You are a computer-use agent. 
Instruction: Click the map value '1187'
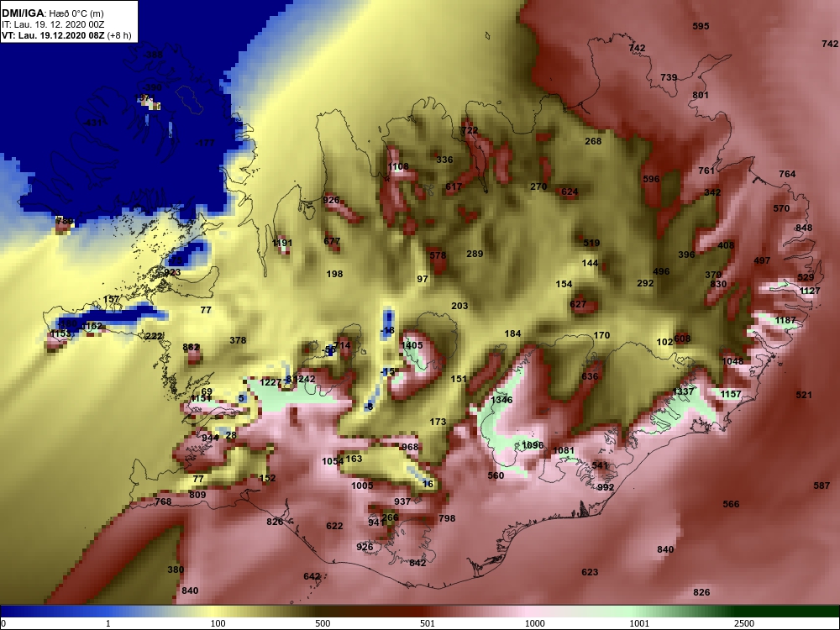tap(785, 320)
